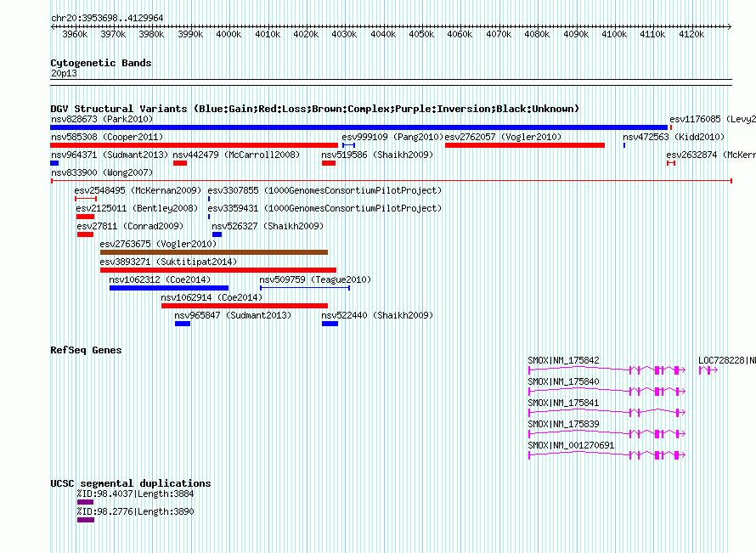Select the nsv585308 (Cooper2011) red loss bar
The image size is (756, 553).
pyautogui.click(x=194, y=145)
